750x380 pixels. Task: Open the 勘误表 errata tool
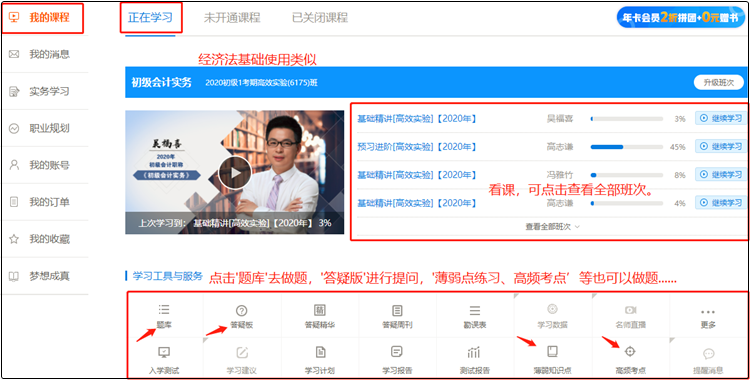(x=474, y=316)
